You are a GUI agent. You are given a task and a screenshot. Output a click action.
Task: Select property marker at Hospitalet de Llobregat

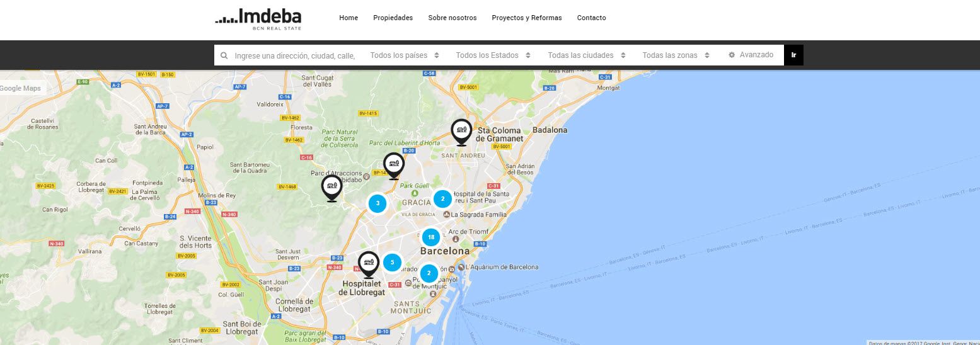pyautogui.click(x=369, y=264)
